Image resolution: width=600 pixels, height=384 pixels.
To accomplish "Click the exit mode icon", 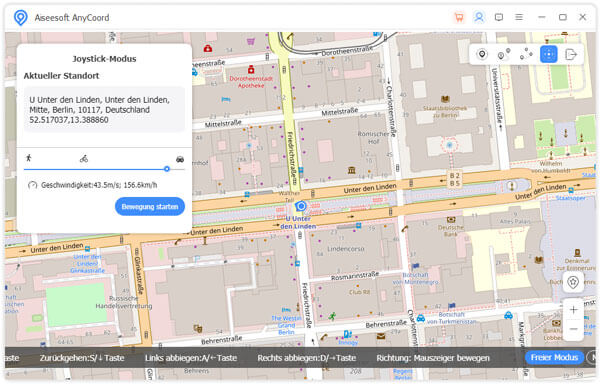I will pyautogui.click(x=571, y=54).
